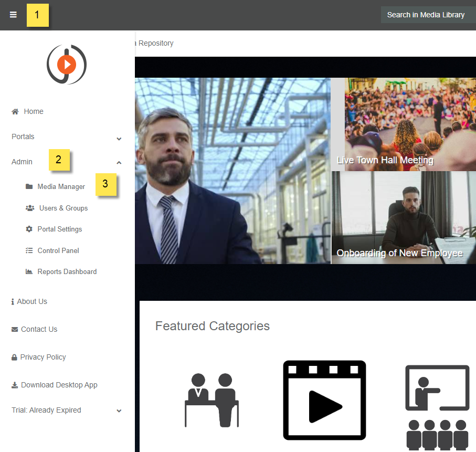The width and height of the screenshot is (476, 452).
Task: Click the users icon beside Users & Groups
Action: coord(30,208)
